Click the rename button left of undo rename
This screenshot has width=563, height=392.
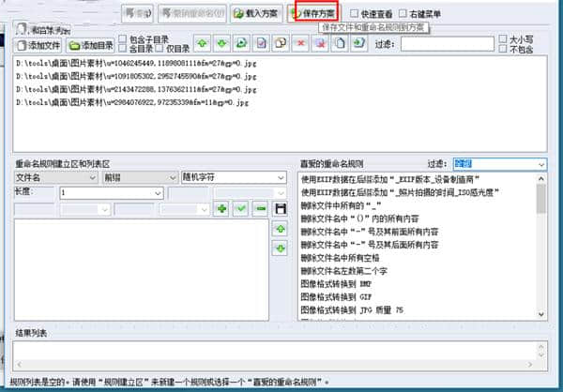pyautogui.click(x=137, y=14)
